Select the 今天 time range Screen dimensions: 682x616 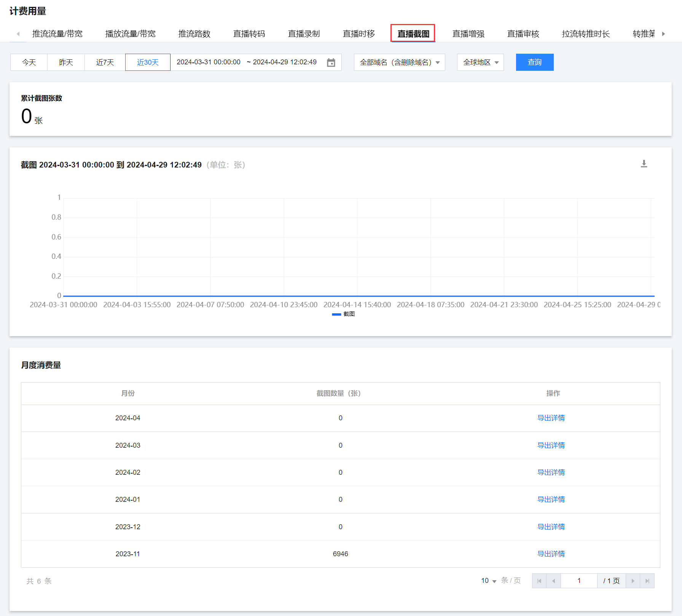click(x=29, y=62)
